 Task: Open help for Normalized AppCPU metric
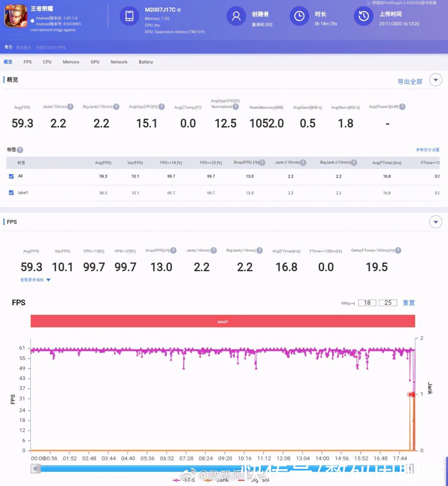pos(236,107)
